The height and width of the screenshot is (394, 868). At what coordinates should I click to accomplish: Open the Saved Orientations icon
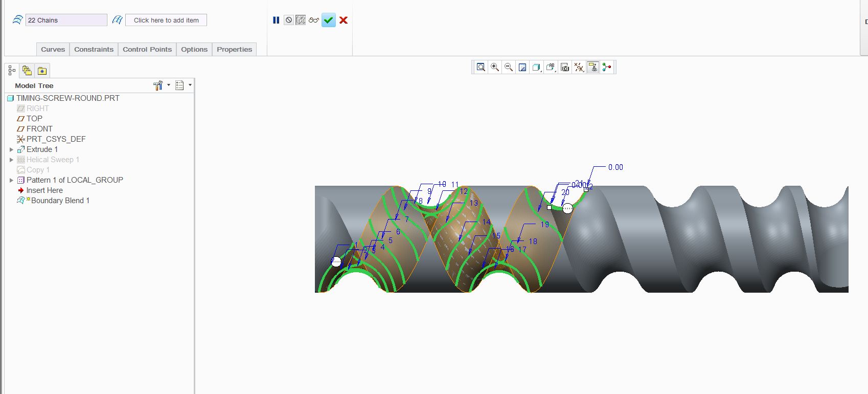551,67
